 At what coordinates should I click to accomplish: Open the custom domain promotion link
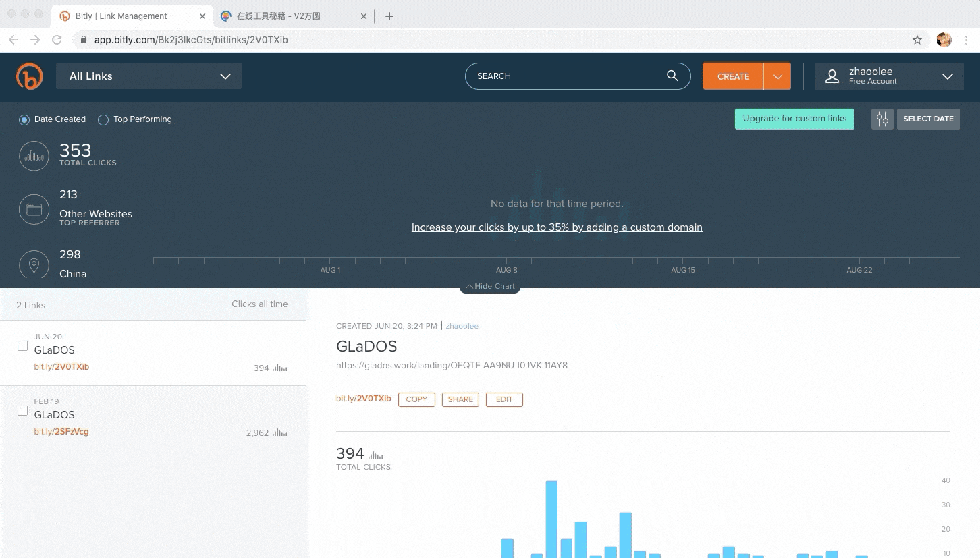[557, 227]
